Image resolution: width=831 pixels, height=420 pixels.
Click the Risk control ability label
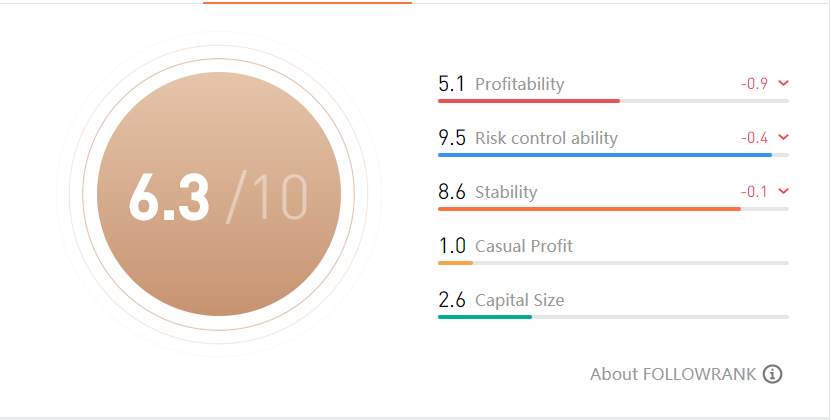tap(546, 138)
